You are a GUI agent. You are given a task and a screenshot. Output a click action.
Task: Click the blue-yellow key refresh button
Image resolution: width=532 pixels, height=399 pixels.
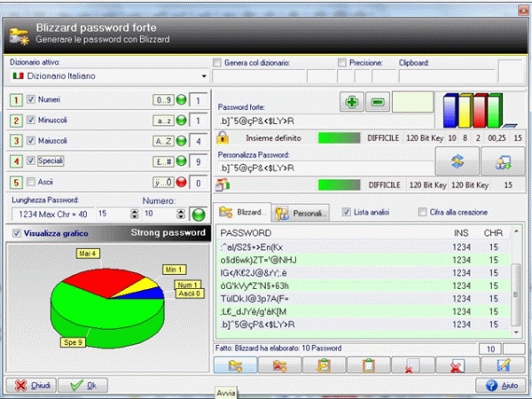point(457,161)
